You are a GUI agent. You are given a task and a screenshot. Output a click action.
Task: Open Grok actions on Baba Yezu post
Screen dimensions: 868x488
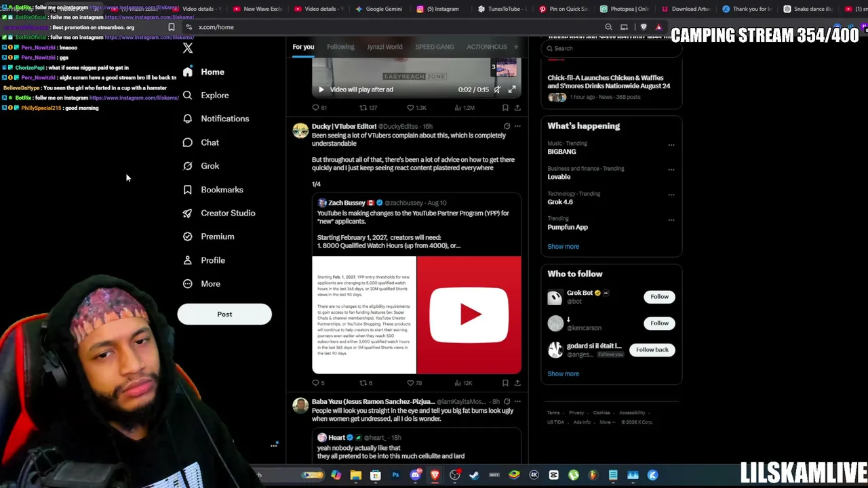pos(507,401)
